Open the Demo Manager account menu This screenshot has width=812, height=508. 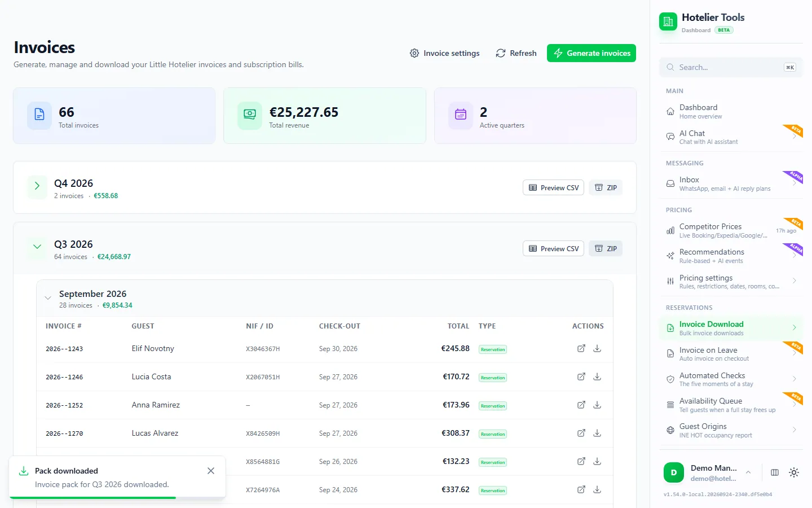point(708,472)
